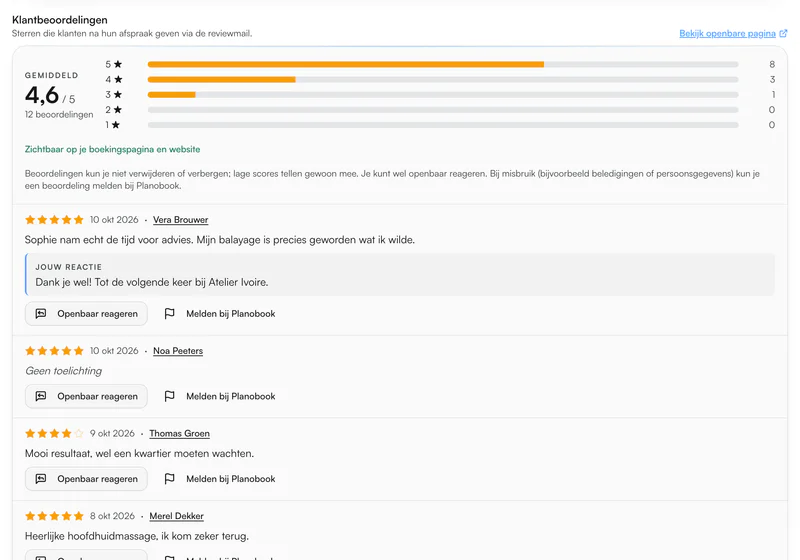Open the 'Bekijk openbare pagina' link
Viewport: 800px width, 560px height.
point(727,34)
